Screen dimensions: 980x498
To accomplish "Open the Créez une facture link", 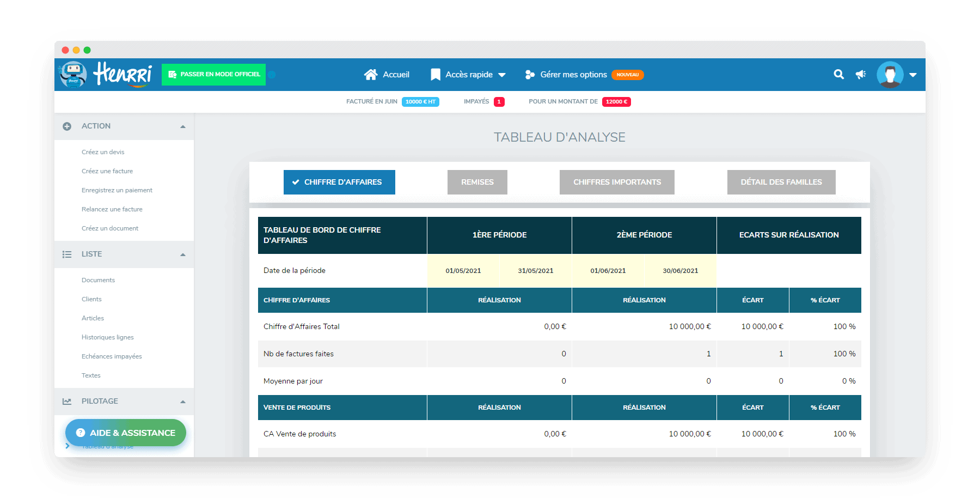I will pyautogui.click(x=107, y=171).
